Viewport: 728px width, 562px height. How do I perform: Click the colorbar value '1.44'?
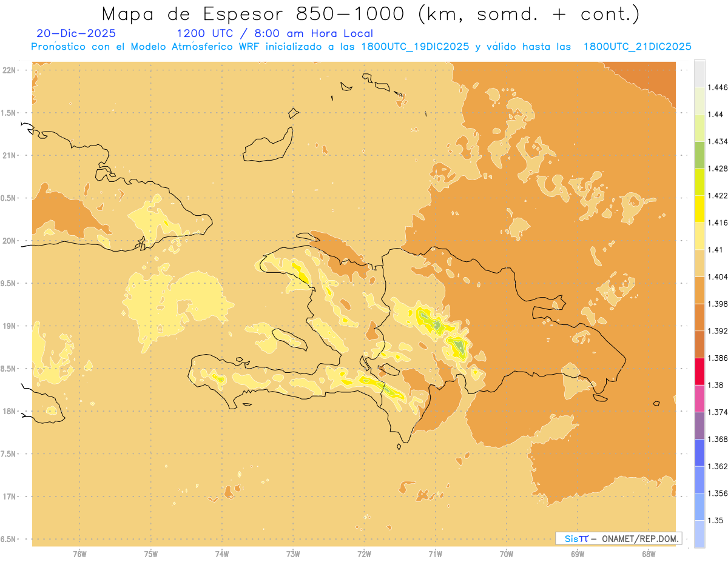[x=716, y=115]
